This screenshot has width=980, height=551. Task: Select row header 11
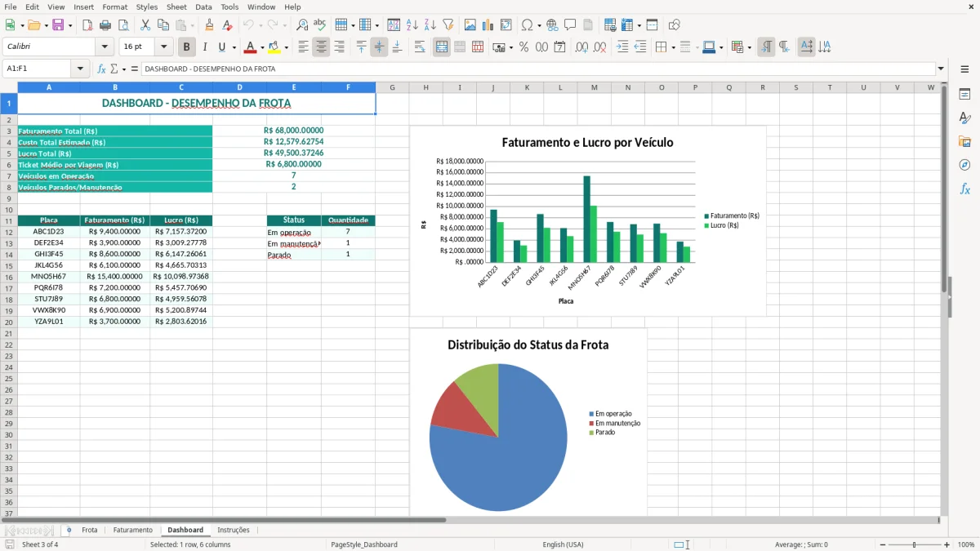pos(8,220)
